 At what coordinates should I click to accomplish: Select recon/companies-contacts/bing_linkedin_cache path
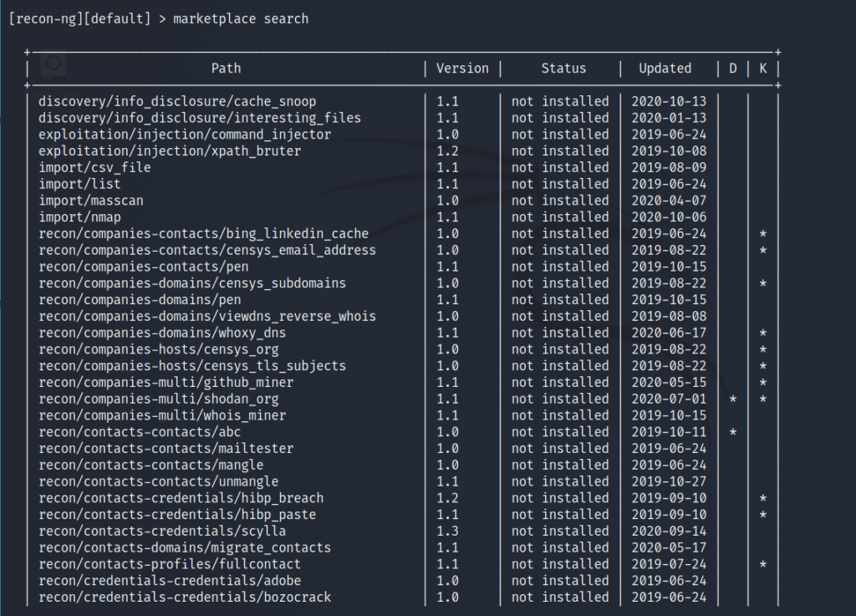pyautogui.click(x=204, y=233)
